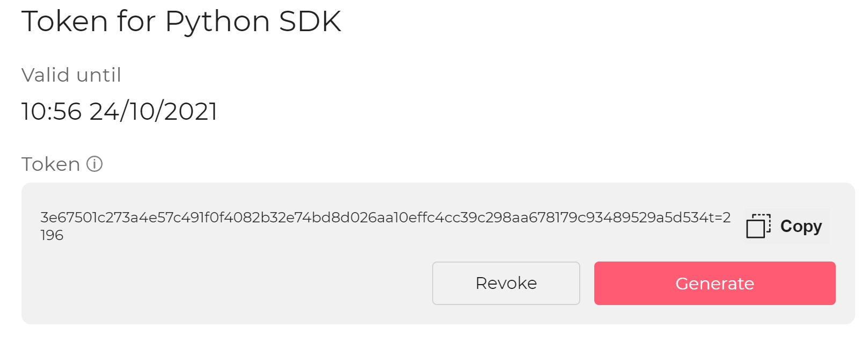
Task: Click the copy-to-clipboard icon
Action: [x=758, y=226]
